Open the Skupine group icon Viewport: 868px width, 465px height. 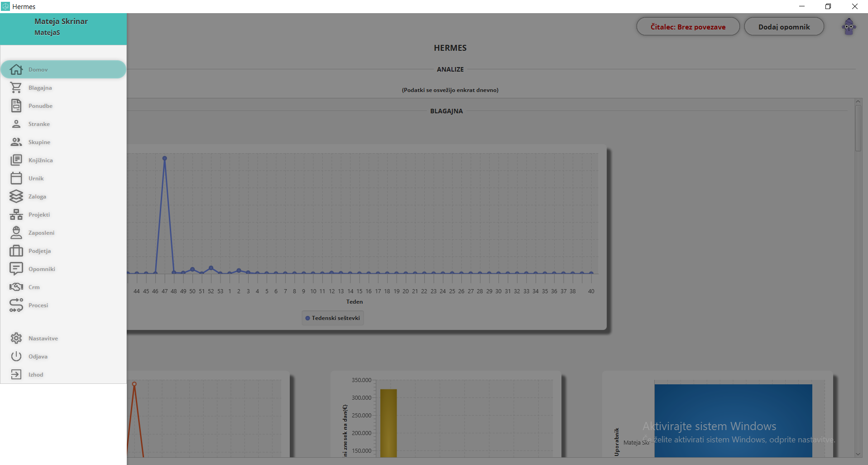click(x=16, y=142)
